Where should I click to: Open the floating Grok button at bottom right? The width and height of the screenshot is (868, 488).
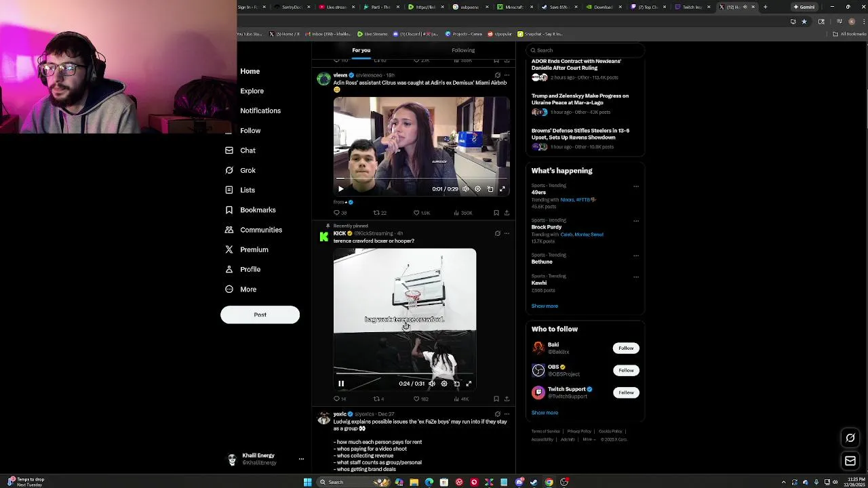850,438
